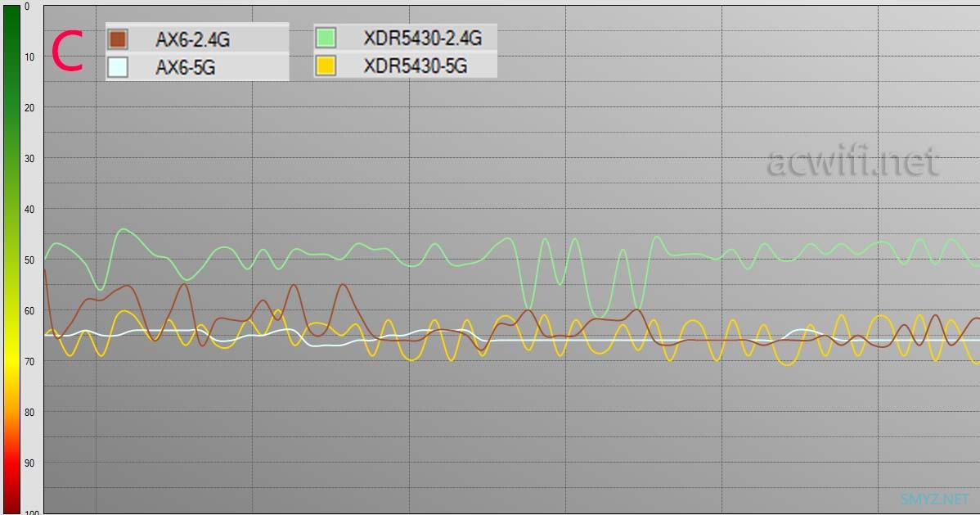Select the AX6-2.4G legend label
980x515 pixels.
[192, 39]
